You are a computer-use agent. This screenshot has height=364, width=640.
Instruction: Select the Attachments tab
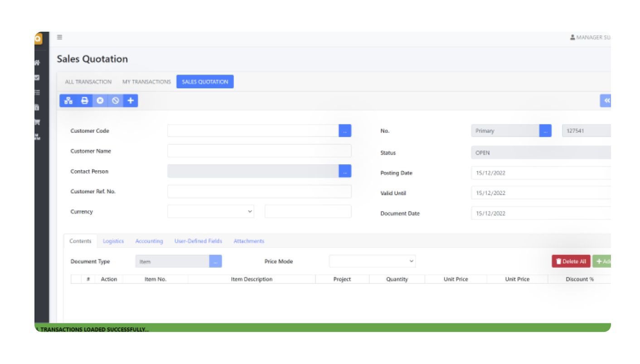249,241
